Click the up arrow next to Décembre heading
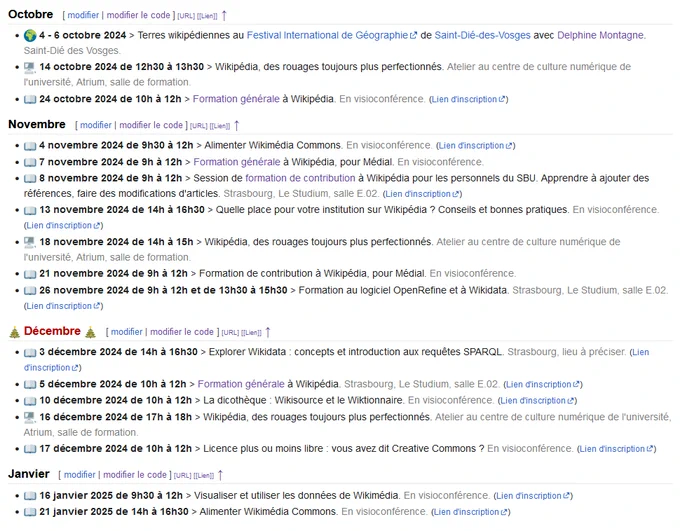The width and height of the screenshot is (680, 531). [x=268, y=332]
